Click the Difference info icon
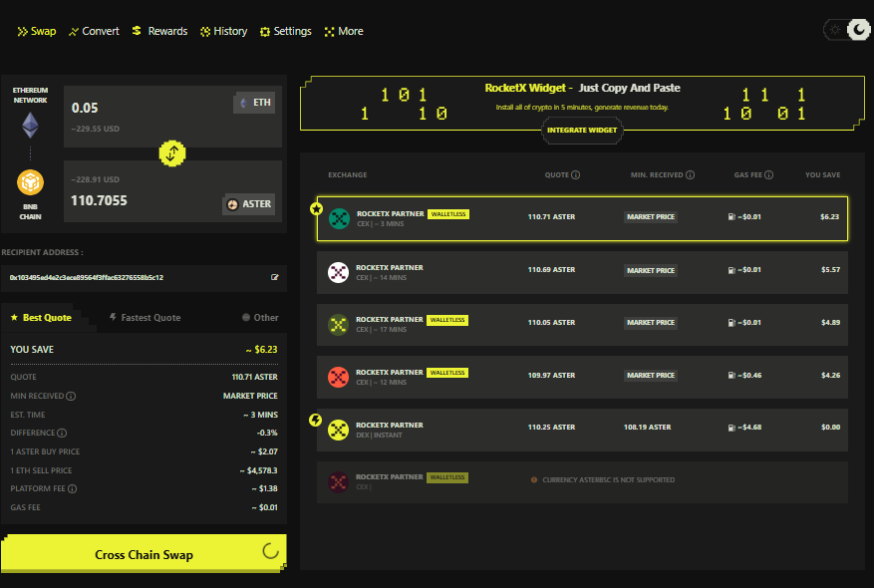This screenshot has height=588, width=874. [62, 433]
